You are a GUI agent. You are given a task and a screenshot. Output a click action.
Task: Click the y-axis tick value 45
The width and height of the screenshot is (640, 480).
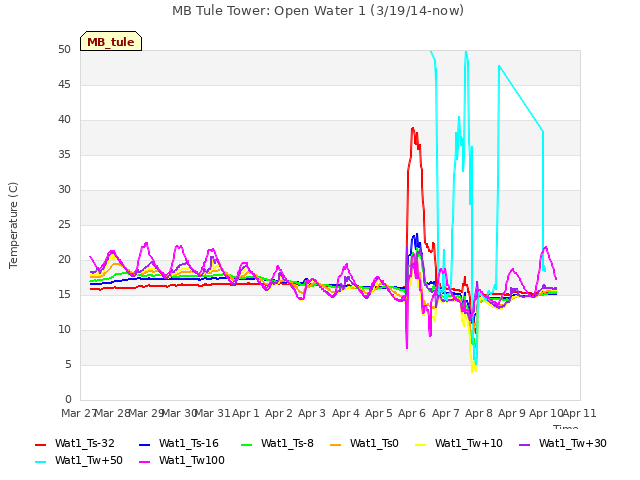pyautogui.click(x=64, y=84)
